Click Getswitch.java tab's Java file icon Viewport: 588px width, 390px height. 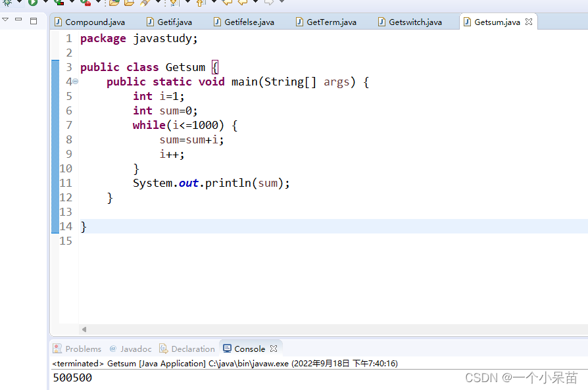381,22
